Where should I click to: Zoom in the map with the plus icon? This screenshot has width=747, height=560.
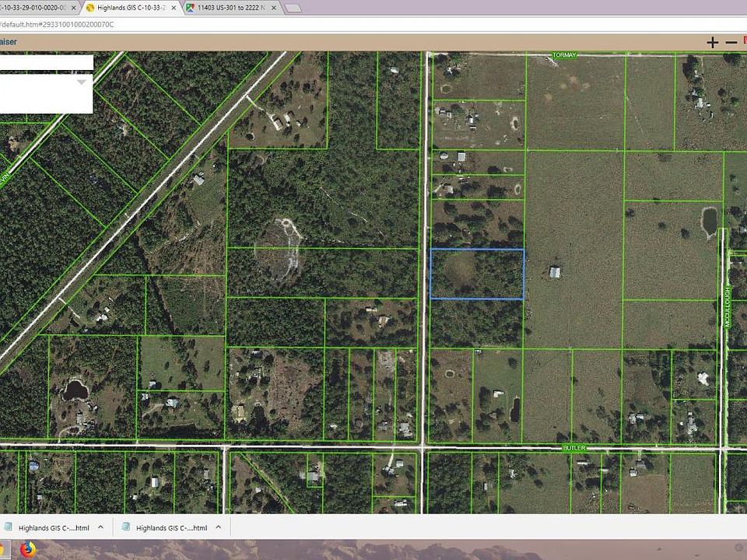coord(712,42)
